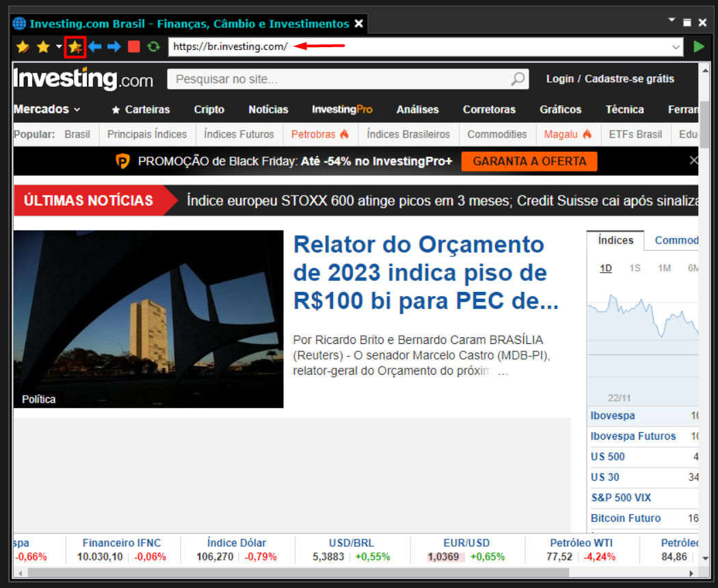The image size is (718, 588).
Task: Expand the URL history dropdown chevron
Action: pos(676,46)
